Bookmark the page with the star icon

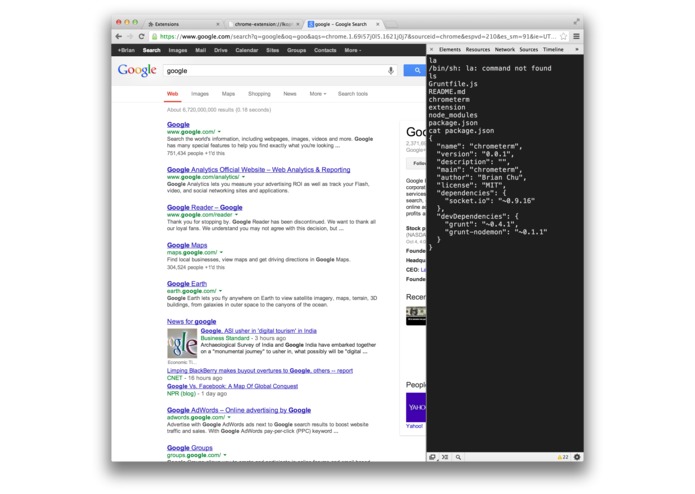click(563, 36)
